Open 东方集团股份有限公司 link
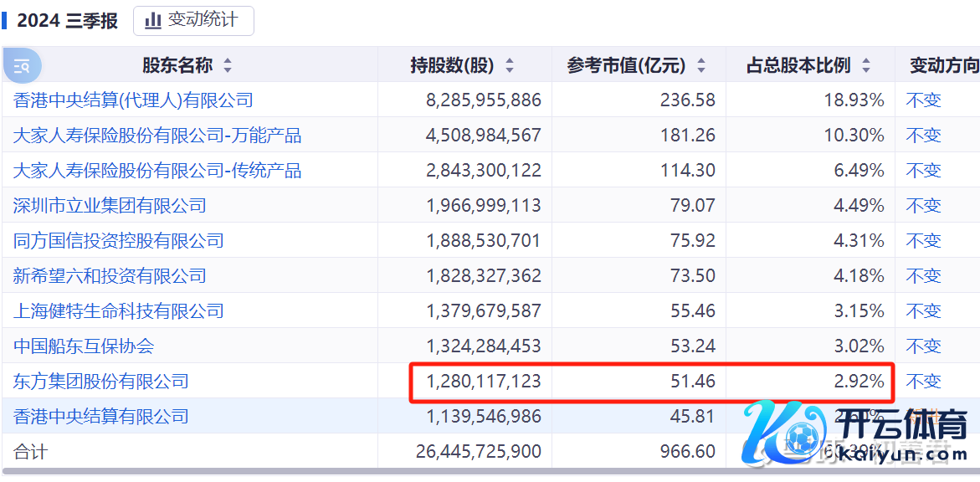This screenshot has height=482, width=980. pos(101,382)
